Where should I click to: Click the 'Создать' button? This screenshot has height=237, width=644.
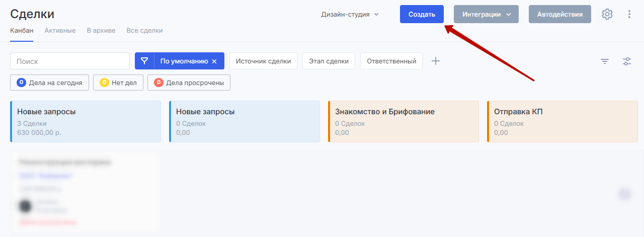422,14
